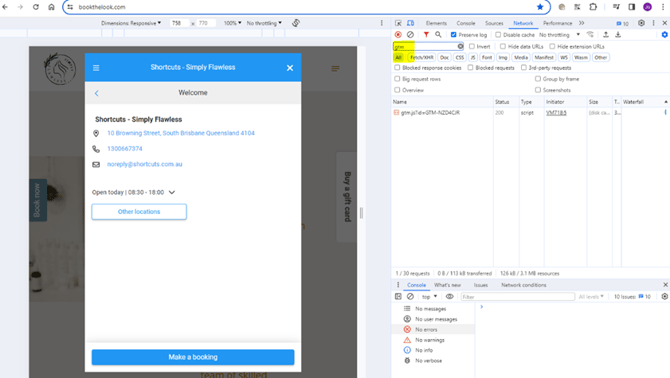The image size is (670, 378).
Task: Open the browser extensions puzzle icon
Action: pos(593,7)
